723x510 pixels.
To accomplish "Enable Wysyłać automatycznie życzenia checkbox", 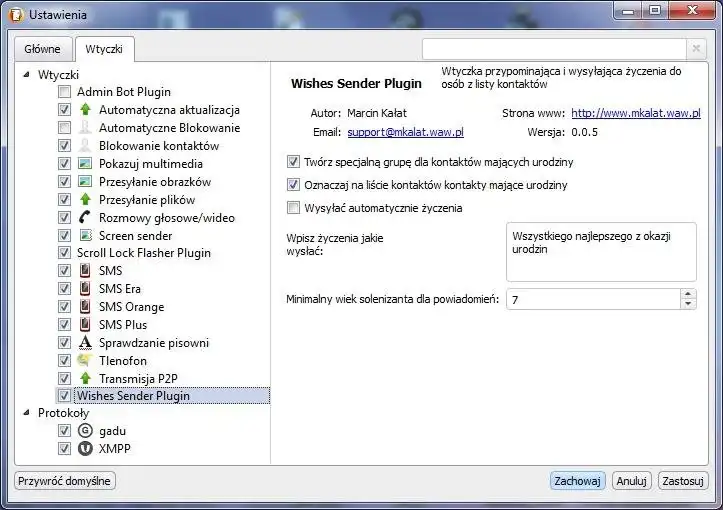I will pyautogui.click(x=293, y=208).
